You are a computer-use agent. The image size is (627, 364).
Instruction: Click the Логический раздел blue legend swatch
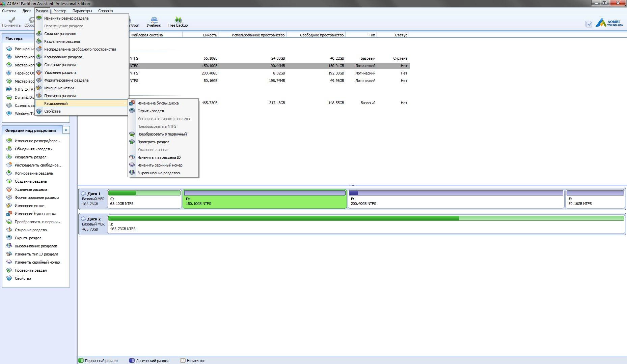click(x=132, y=360)
